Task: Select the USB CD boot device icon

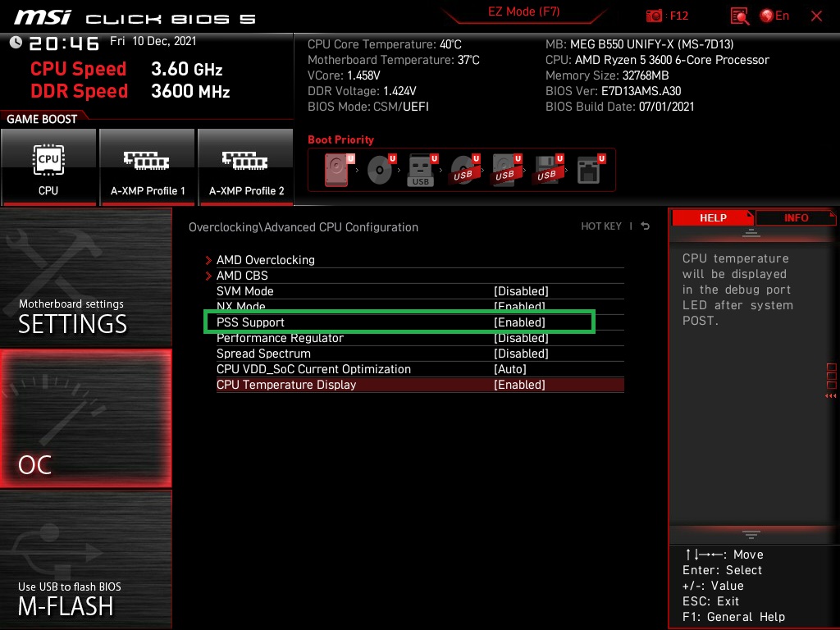Action: click(464, 170)
